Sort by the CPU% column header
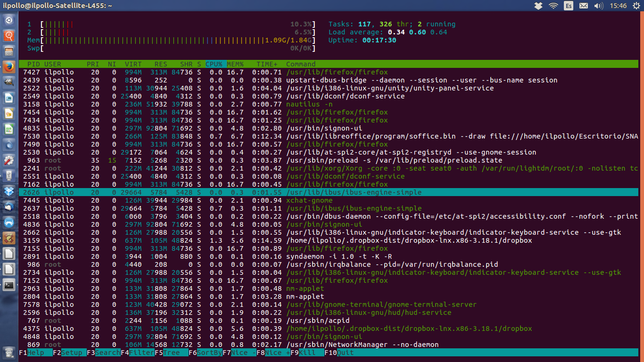 coord(214,64)
